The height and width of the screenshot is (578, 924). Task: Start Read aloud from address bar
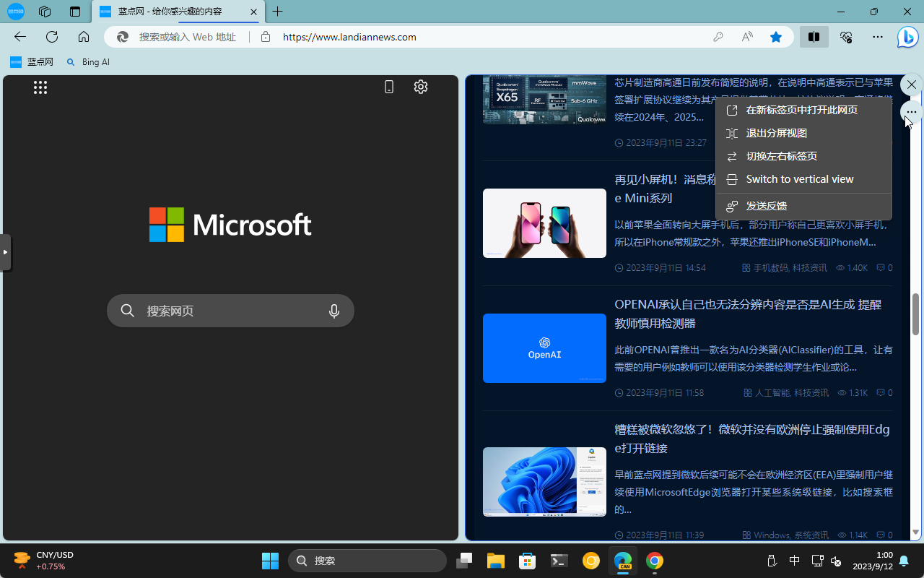point(747,37)
